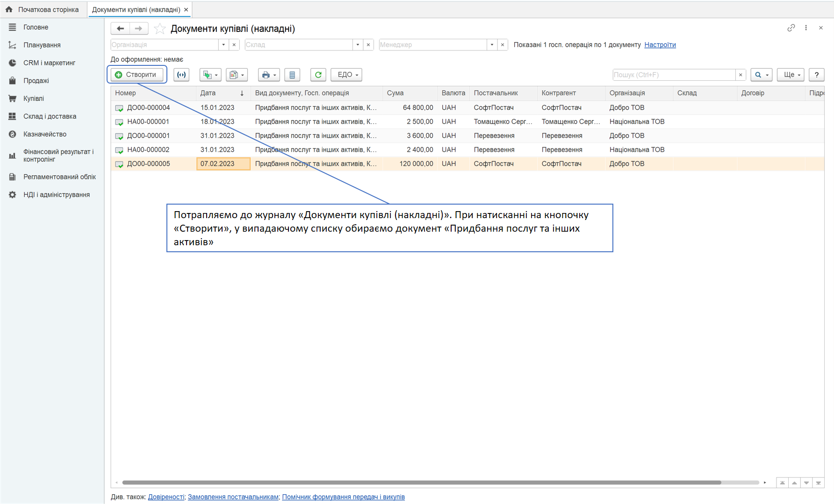Click the Постачальник column header
The height and width of the screenshot is (504, 834).
[x=503, y=93]
